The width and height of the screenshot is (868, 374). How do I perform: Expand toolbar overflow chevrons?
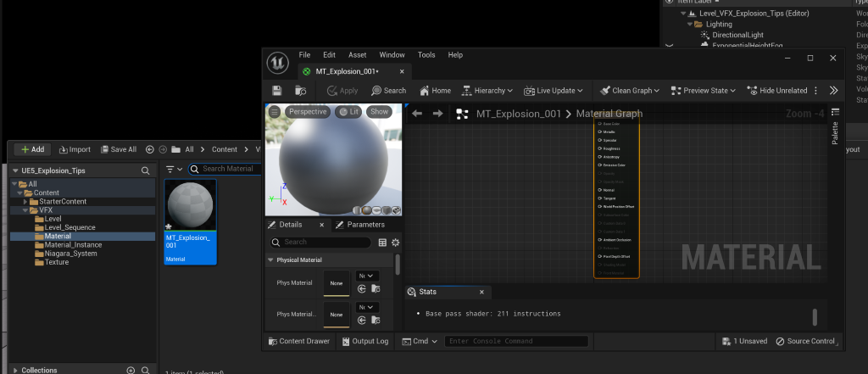(834, 90)
